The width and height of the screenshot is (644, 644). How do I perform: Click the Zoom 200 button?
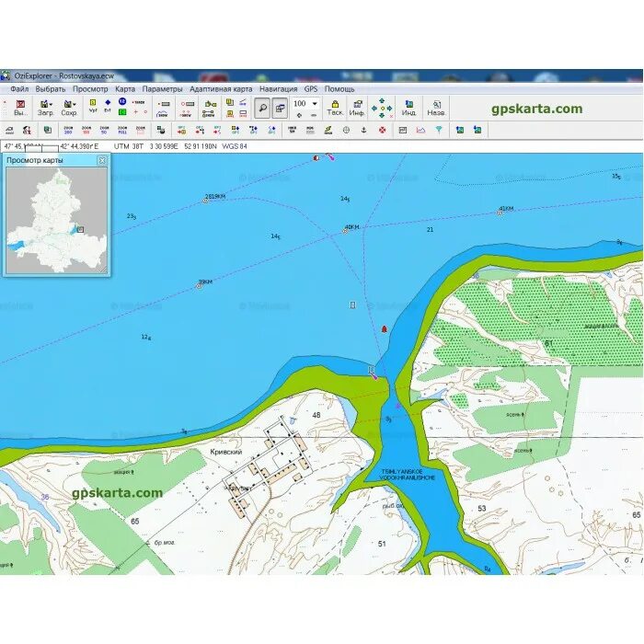(x=68, y=131)
